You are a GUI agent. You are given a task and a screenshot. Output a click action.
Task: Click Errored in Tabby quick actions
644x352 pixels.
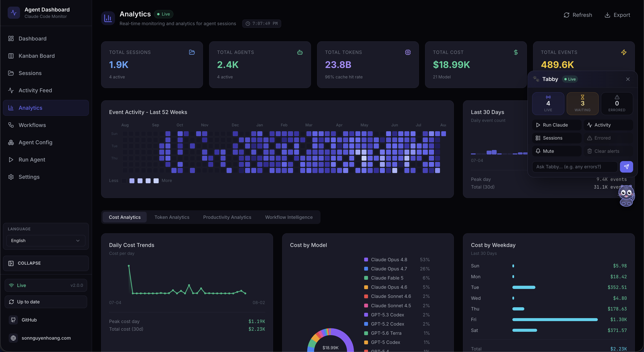point(608,138)
